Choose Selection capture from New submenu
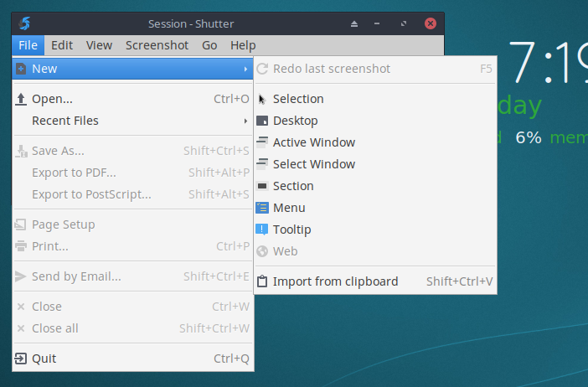Screen dimensions: 588x387 tap(375, 99)
